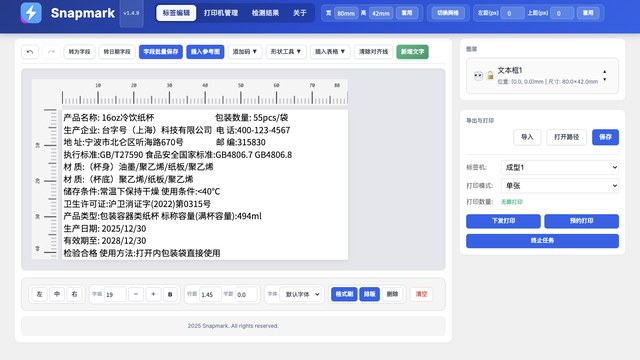640x360 pixels.
Task: Click the height field showing 42mm
Action: click(x=381, y=13)
